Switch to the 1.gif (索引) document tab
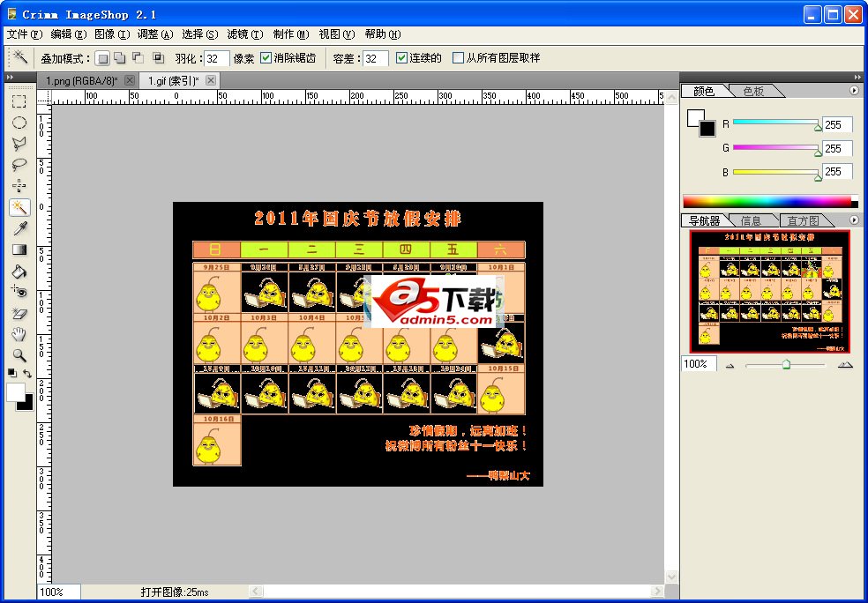The width and height of the screenshot is (868, 603). point(175,79)
